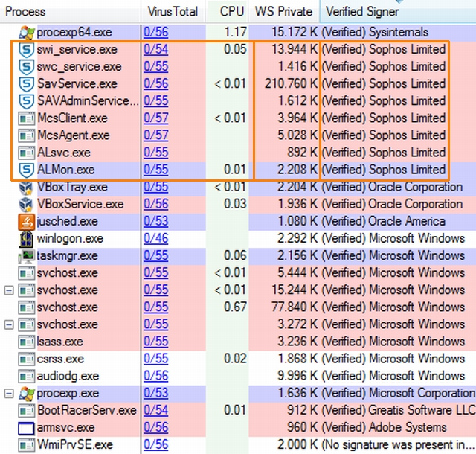Select the armsvc.exe process name
This screenshot has height=454, width=476.
(x=66, y=428)
